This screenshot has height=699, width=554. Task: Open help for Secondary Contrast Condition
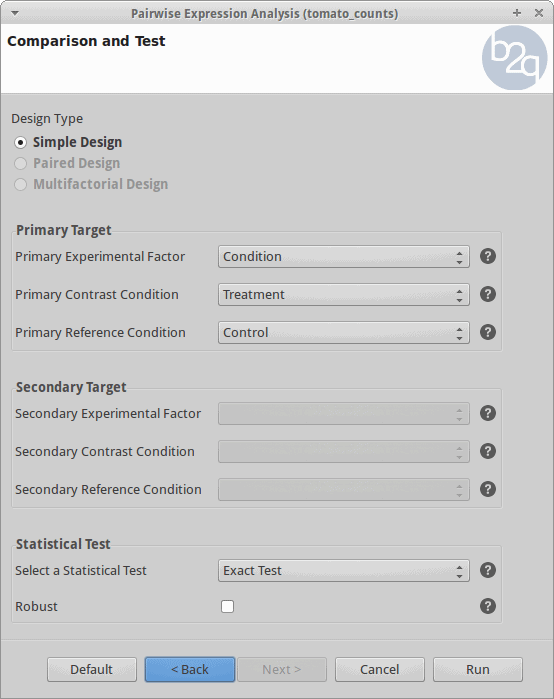click(x=488, y=451)
